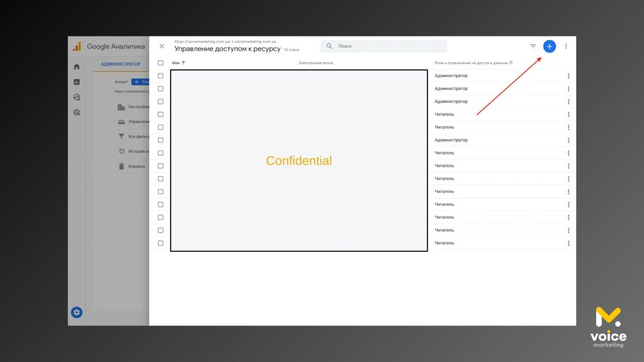Close the access management panel

(162, 46)
